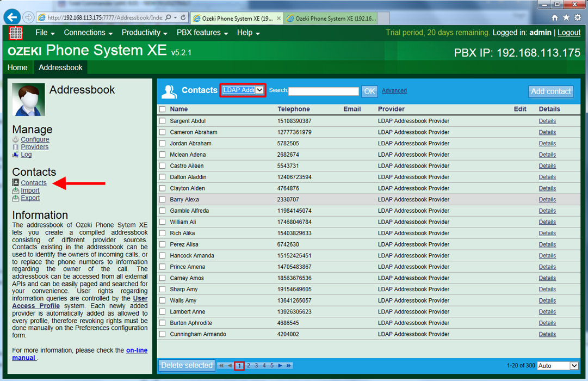Sort by the Name column header
Viewport: 588px width, 381px height.
pyautogui.click(x=179, y=109)
